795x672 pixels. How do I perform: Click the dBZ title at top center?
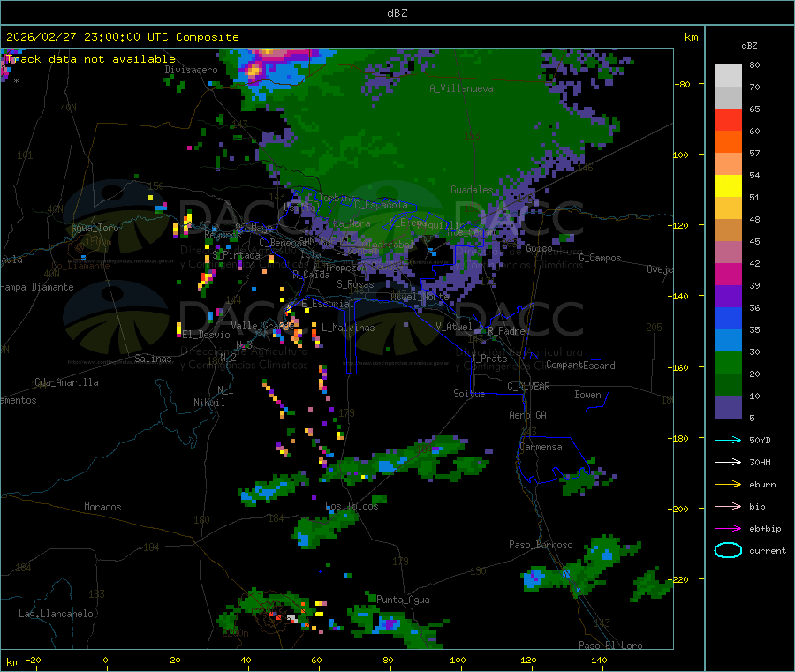click(x=397, y=12)
